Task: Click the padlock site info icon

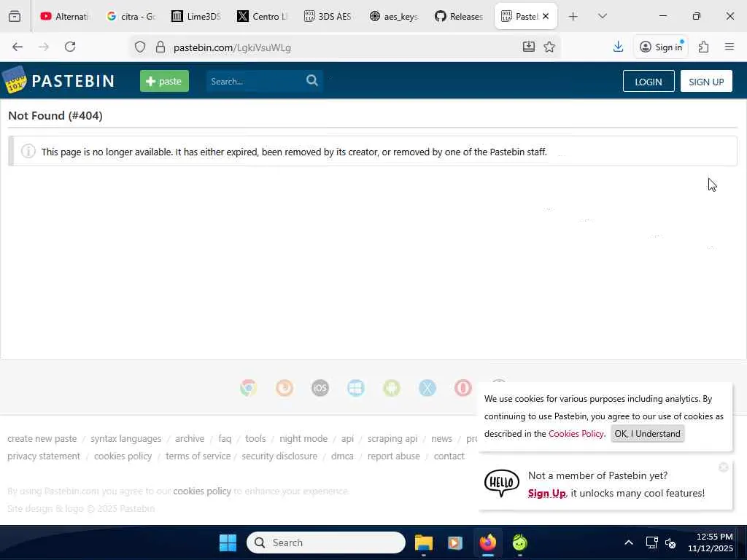Action: click(x=160, y=47)
